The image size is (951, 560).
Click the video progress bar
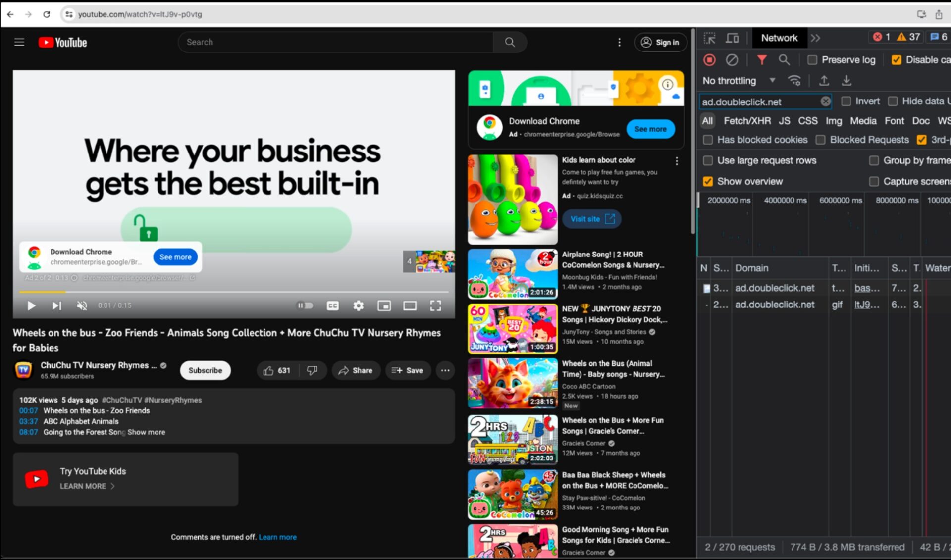233,292
